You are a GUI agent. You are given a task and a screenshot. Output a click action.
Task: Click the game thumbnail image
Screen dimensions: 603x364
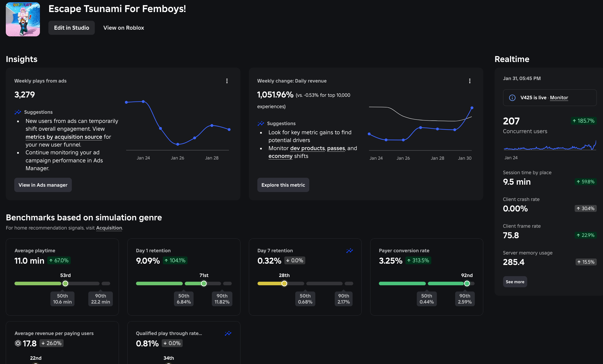pos(23,19)
